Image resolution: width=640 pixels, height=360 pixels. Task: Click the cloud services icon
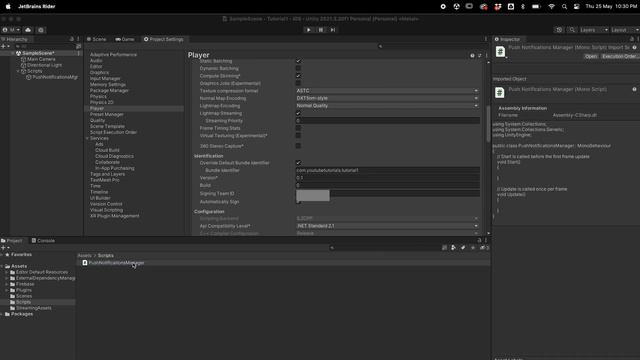pos(28,30)
